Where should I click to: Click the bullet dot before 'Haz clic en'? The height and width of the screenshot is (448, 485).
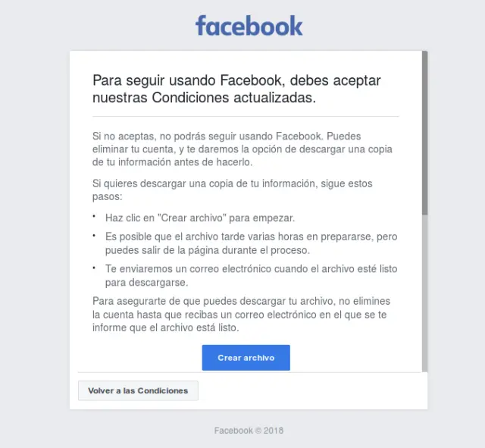tap(94, 216)
